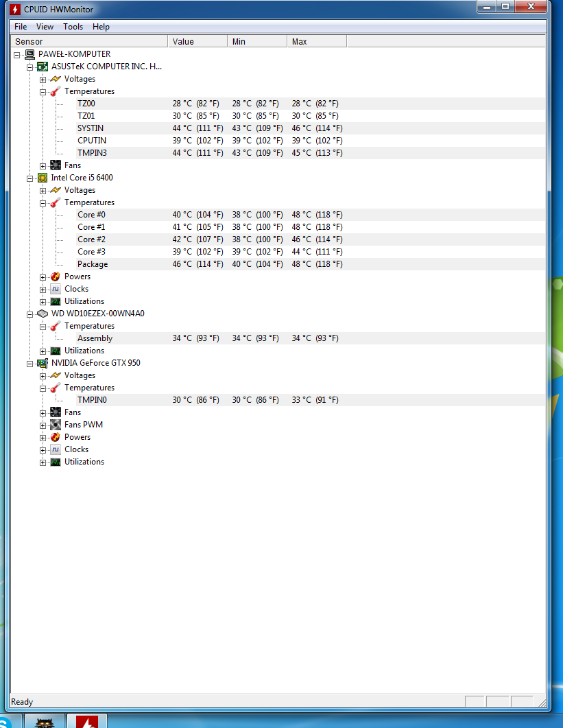Click the GPU Temperatures thermometer icon

coord(56,388)
